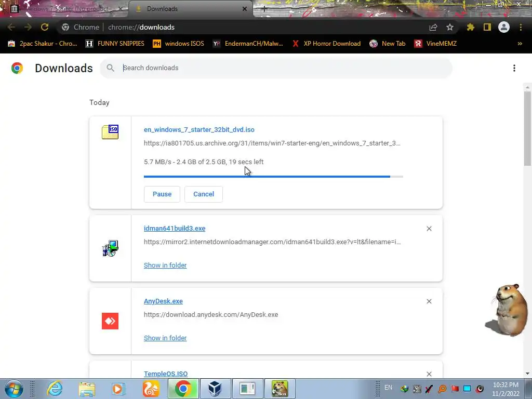Share this page using the share icon
The width and height of the screenshot is (532, 399).
pos(433,27)
